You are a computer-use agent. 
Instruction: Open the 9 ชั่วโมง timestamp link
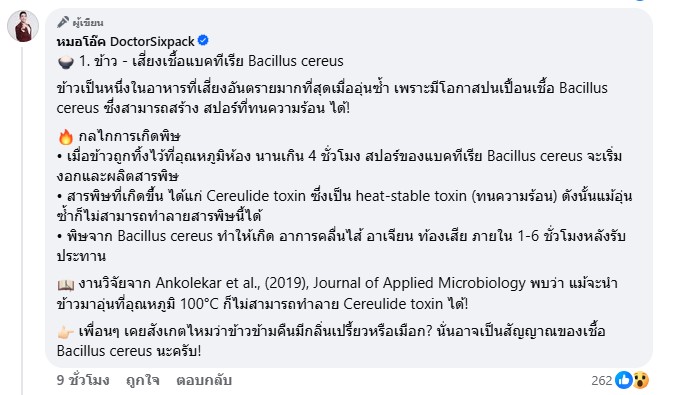pyautogui.click(x=83, y=380)
